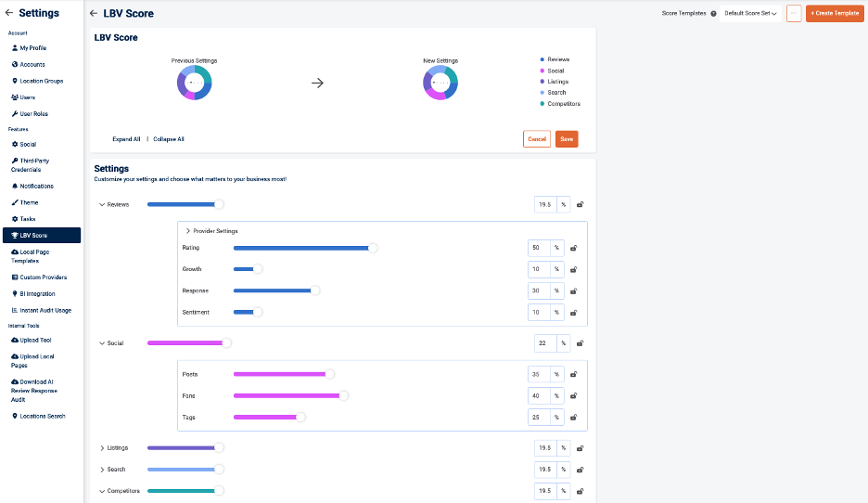
Task: Click the Download AI Review Response Audit icon
Action: [x=15, y=381]
